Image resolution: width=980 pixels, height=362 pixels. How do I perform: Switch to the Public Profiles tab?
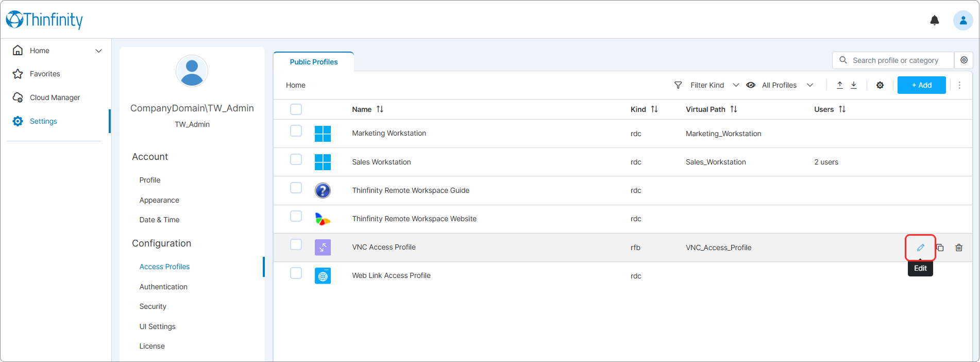coord(313,62)
